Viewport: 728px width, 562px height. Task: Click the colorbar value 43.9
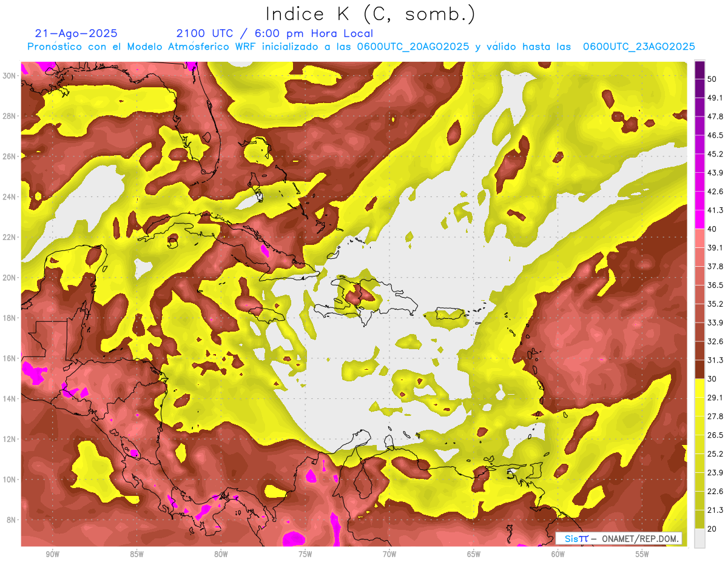coord(715,173)
